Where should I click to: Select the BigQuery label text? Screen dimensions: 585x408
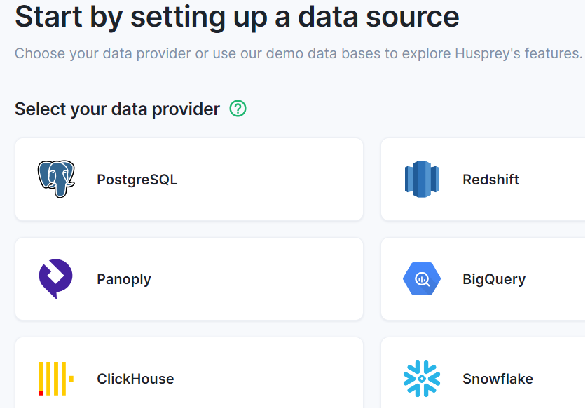pos(494,279)
